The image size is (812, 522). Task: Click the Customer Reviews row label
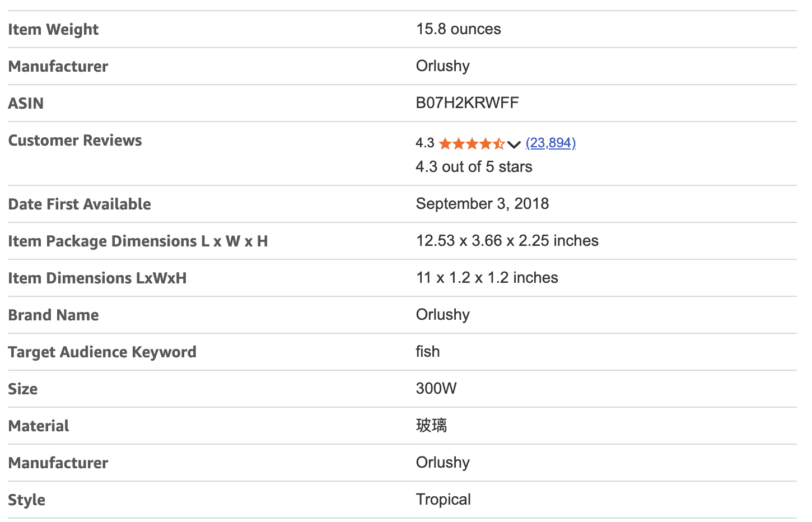coord(75,141)
